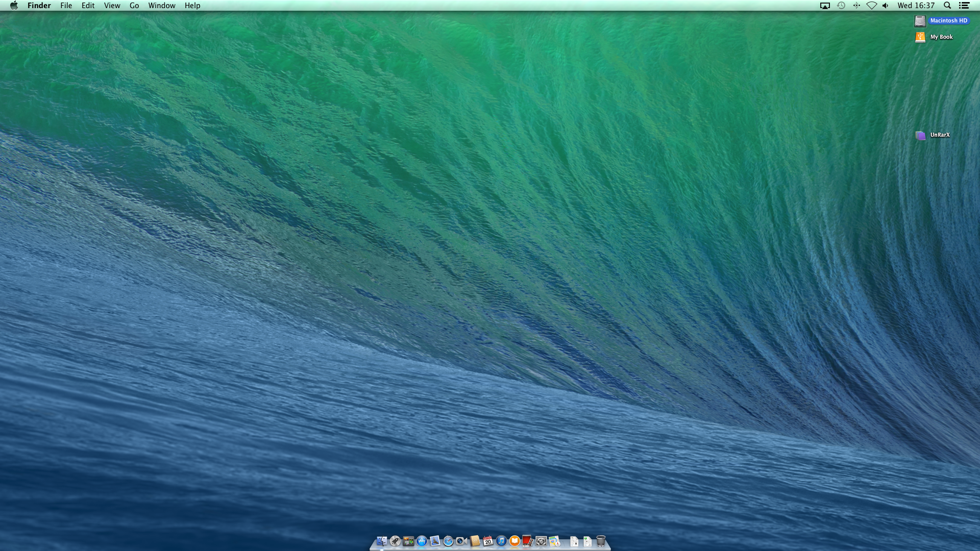Open the Trash in the dock

[x=601, y=541]
